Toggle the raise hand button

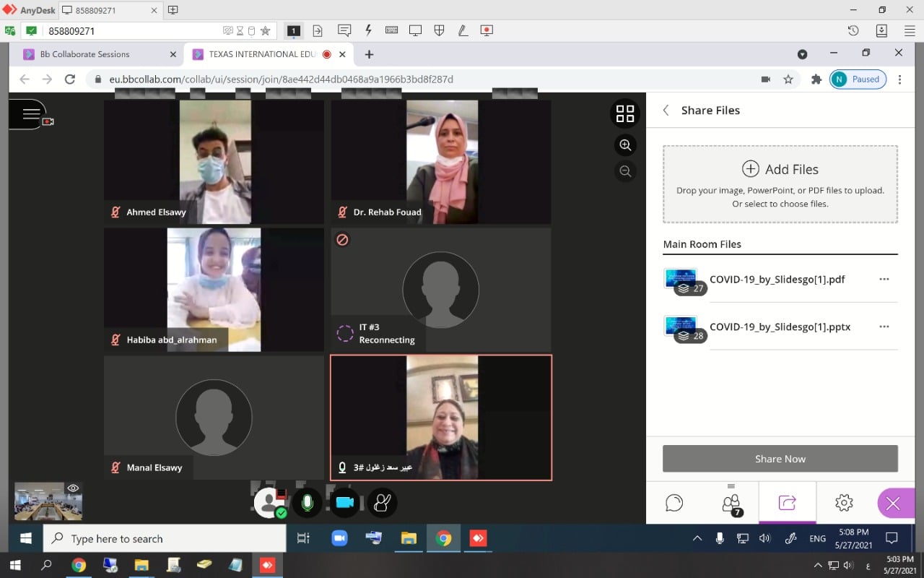point(382,502)
